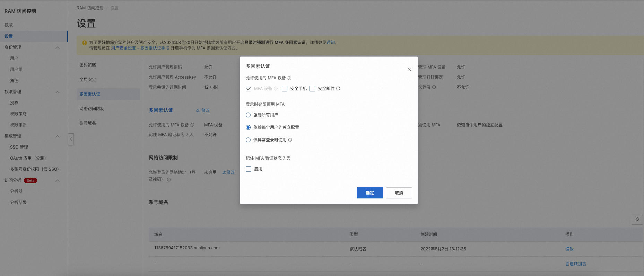Collapse the 集成管理 sidebar section
The image size is (644, 276).
click(58, 136)
